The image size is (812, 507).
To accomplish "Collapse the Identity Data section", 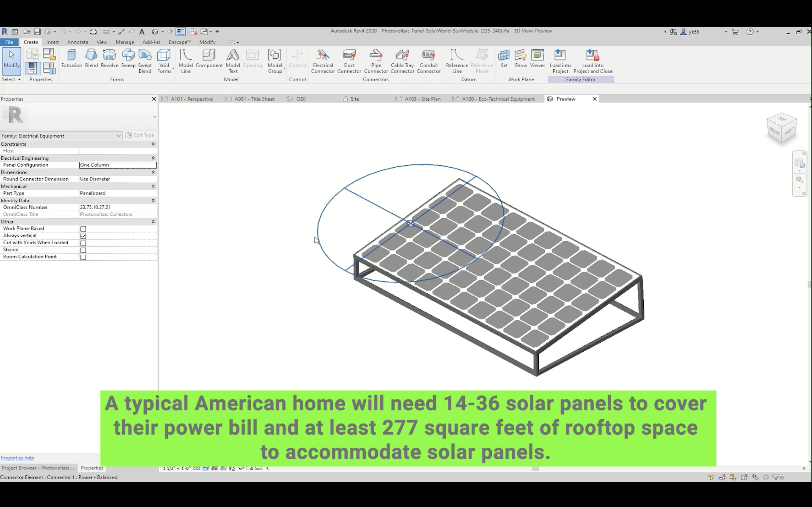I will (153, 201).
